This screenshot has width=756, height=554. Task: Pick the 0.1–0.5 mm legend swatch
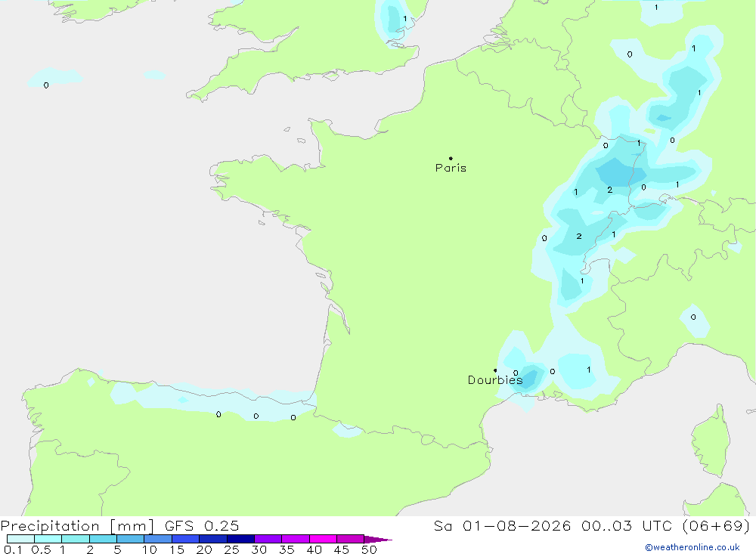click(x=20, y=539)
